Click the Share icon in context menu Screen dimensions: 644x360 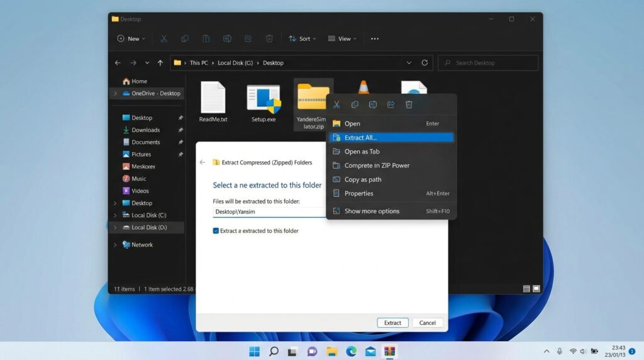(x=391, y=104)
